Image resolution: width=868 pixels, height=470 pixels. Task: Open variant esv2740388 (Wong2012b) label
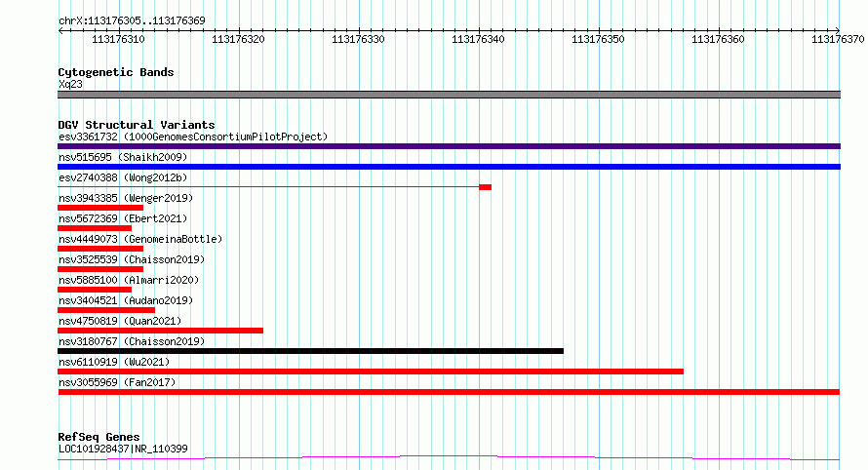(x=123, y=177)
